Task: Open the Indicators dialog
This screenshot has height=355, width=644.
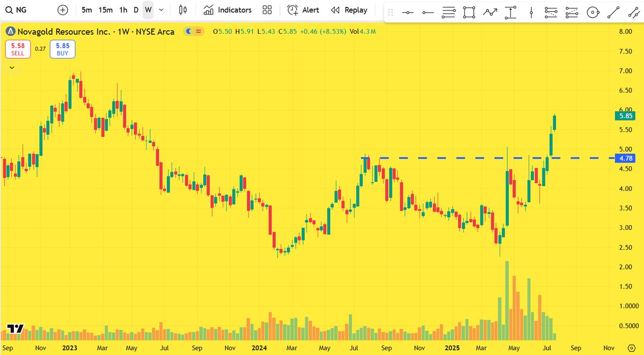Action: point(228,10)
